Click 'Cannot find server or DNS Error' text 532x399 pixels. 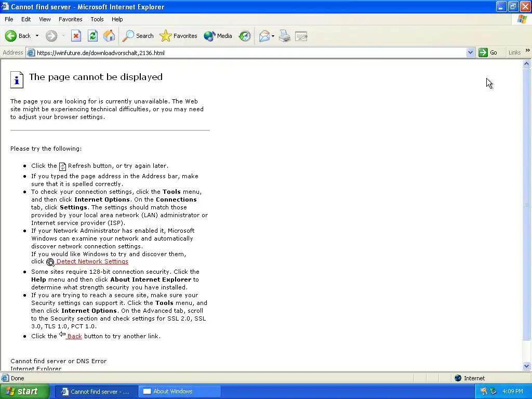coord(58,361)
